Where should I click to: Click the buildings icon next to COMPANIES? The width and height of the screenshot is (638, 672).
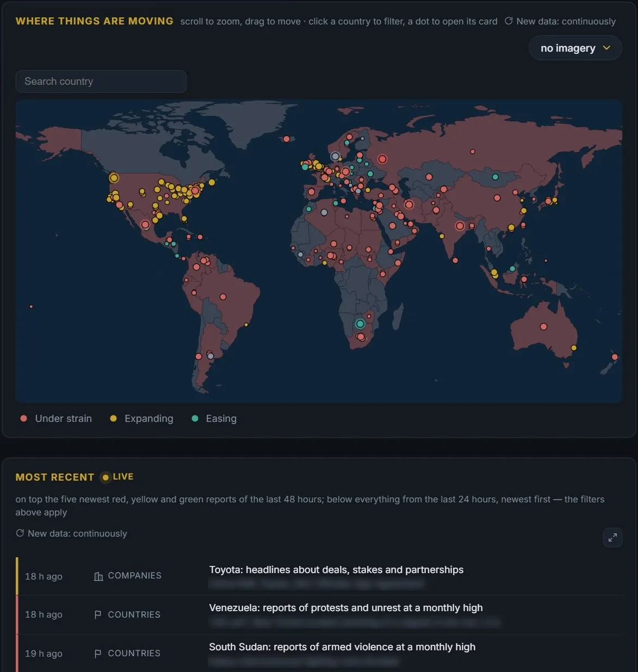point(98,576)
